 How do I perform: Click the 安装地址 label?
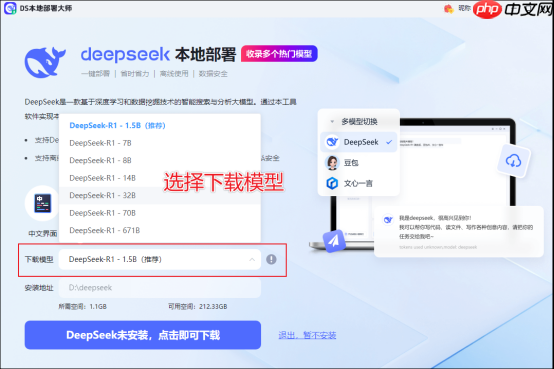39,288
